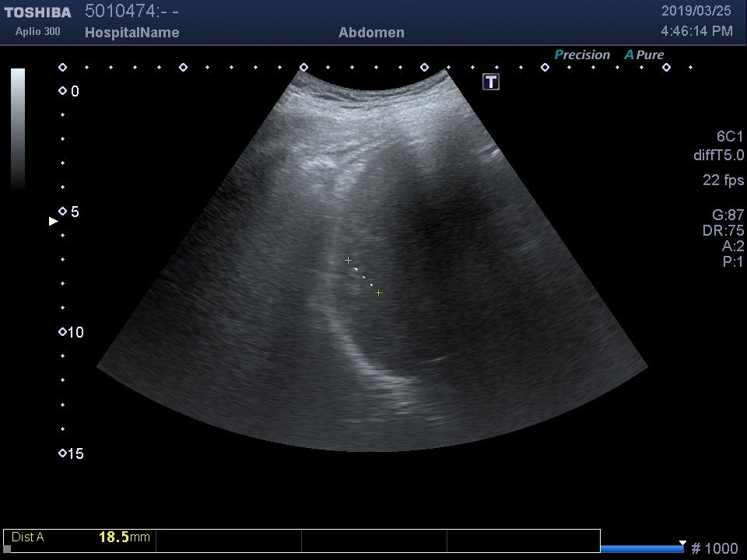
Task: Toggle the Precision imaging indicator
Action: point(582,55)
